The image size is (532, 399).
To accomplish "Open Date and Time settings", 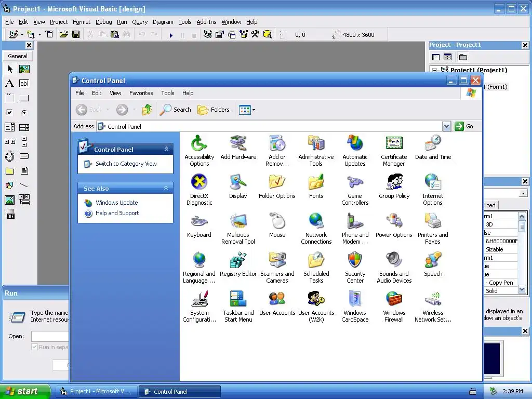I will pyautogui.click(x=433, y=147).
